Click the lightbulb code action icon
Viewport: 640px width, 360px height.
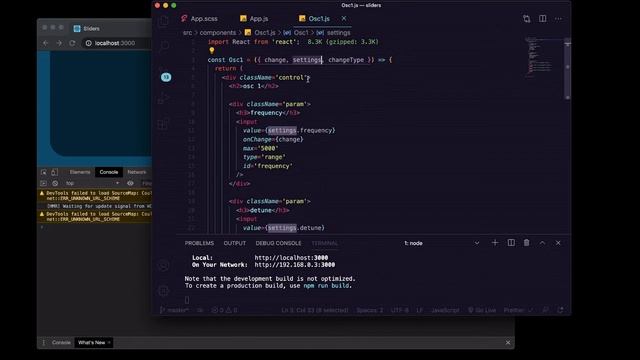click(211, 51)
